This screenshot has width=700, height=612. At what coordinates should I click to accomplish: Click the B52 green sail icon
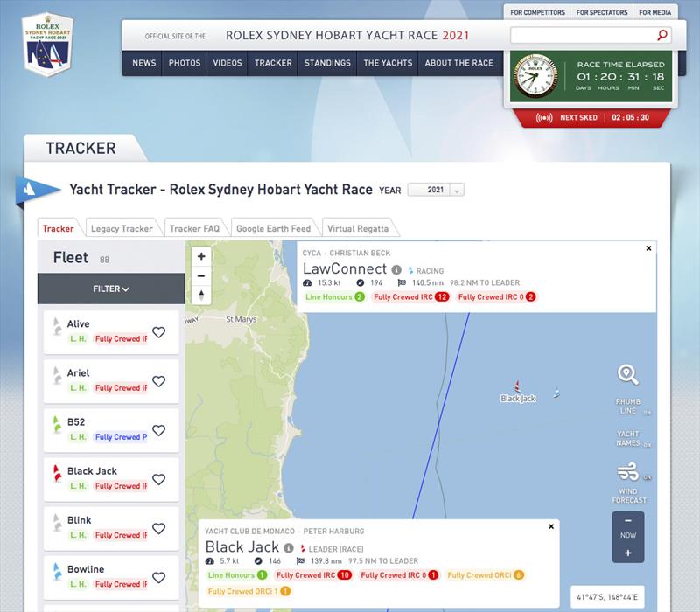[57, 424]
